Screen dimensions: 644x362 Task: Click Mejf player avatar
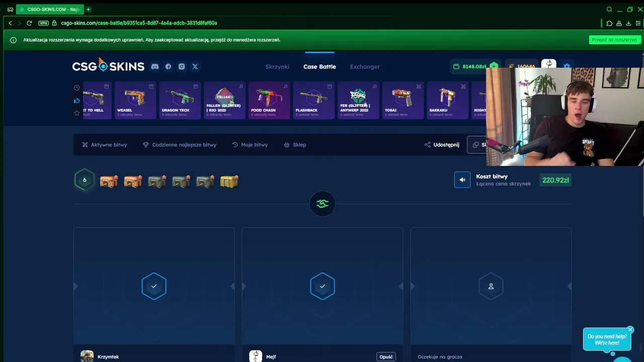point(256,356)
